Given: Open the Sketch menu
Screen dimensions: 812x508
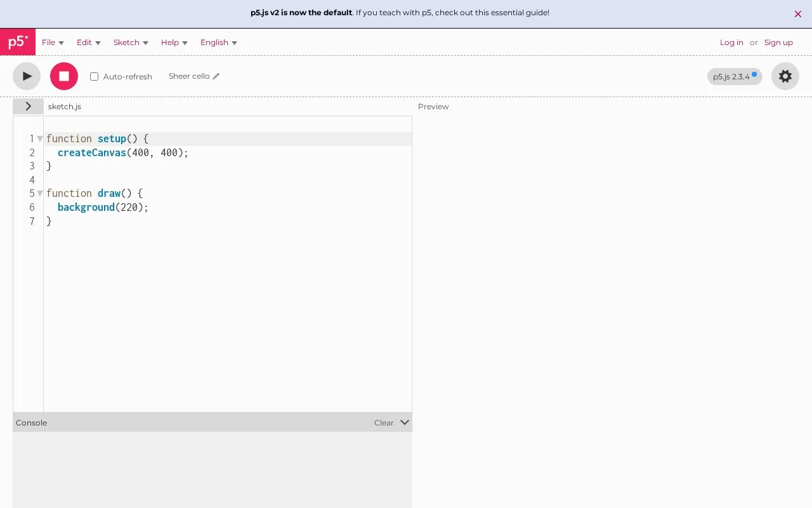Looking at the screenshot, I should coord(131,43).
